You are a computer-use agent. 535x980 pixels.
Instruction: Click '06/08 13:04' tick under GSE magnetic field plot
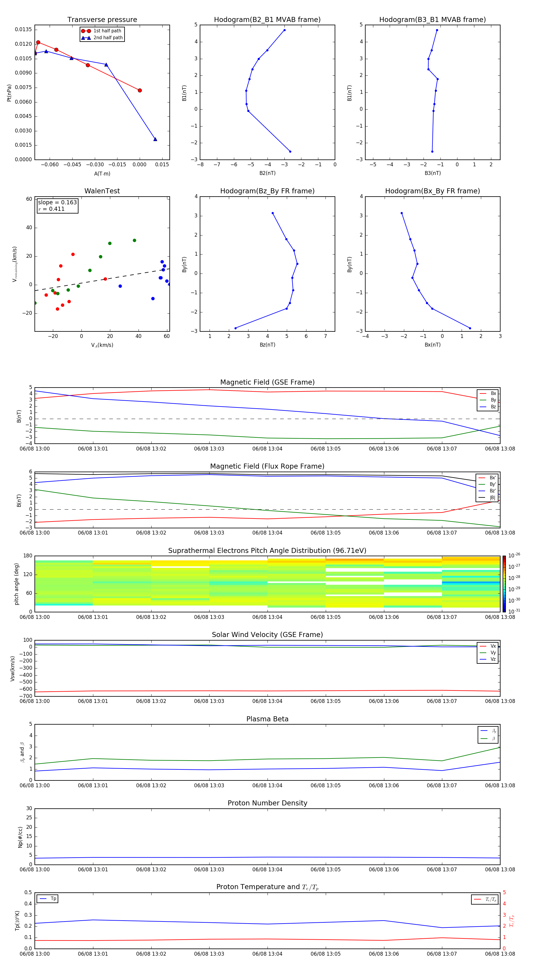267,449
